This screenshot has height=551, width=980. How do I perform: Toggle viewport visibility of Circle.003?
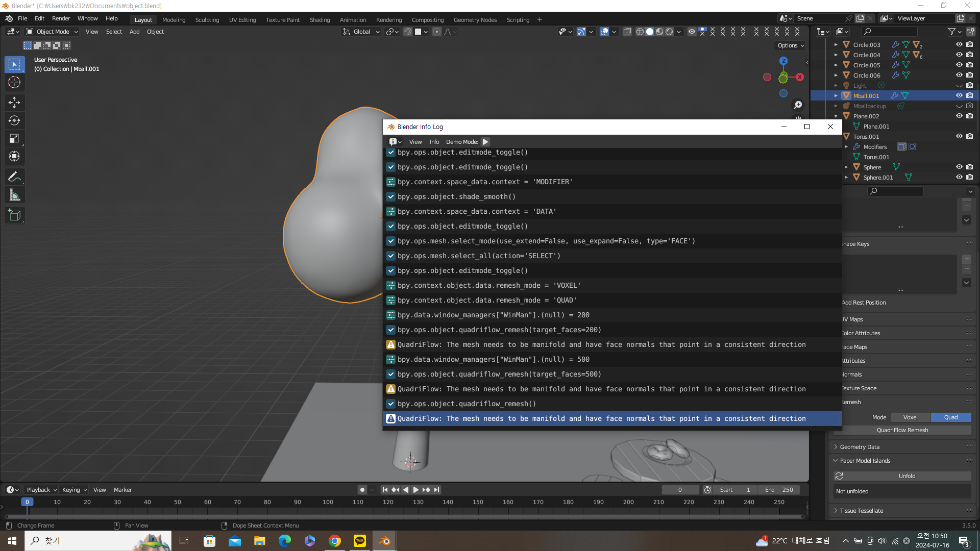(x=959, y=45)
